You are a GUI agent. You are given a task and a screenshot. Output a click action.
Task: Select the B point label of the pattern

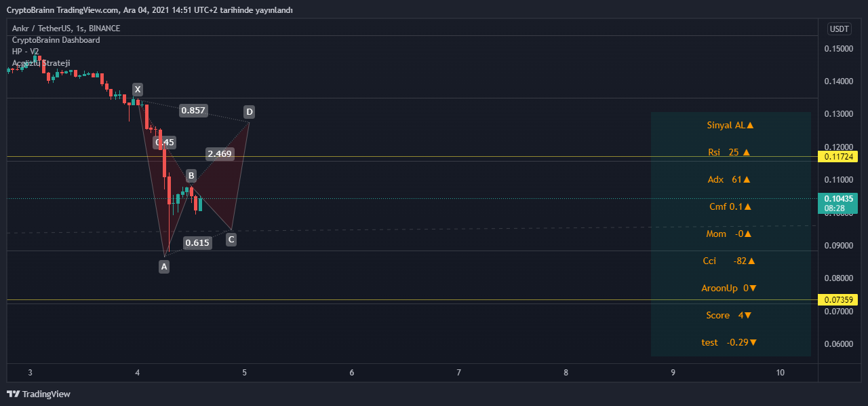191,176
